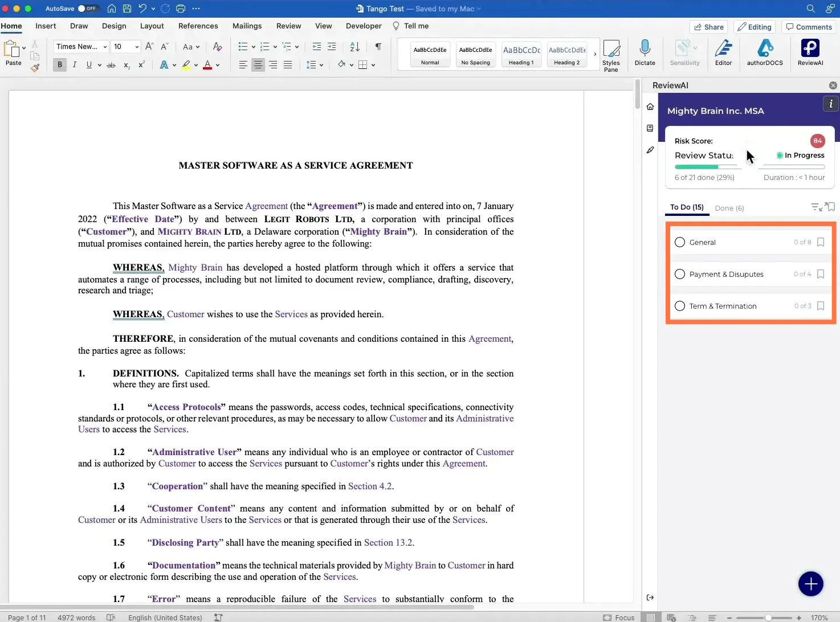
Task: Apply Heading 1 style
Action: (521, 55)
